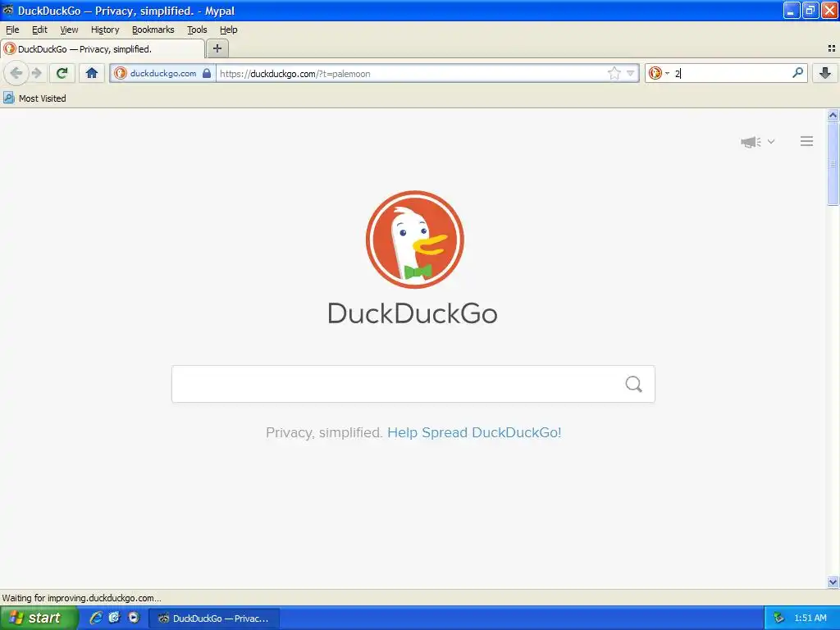Click the duckduckgo.com site identity button
Image resolution: width=840 pixels, height=630 pixels.
point(162,73)
